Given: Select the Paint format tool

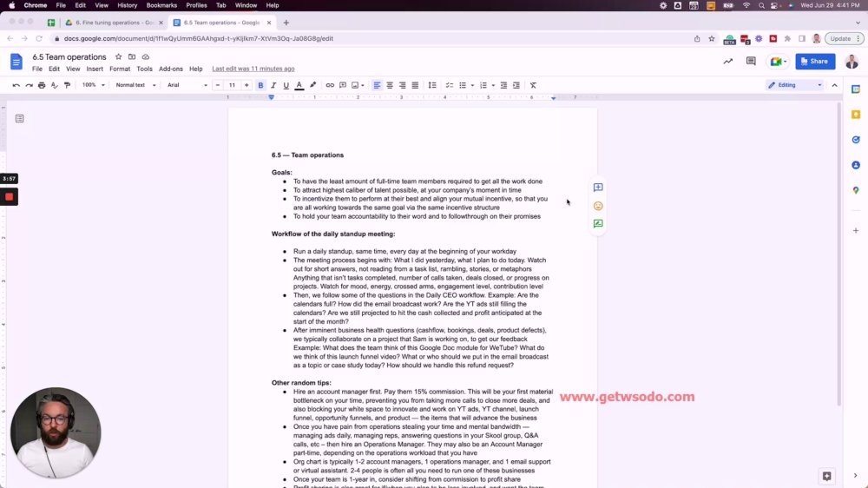Looking at the screenshot, I should (68, 85).
